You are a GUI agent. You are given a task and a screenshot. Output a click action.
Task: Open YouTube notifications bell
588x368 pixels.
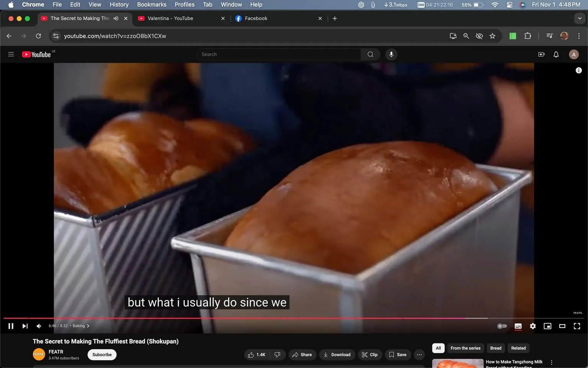555,54
